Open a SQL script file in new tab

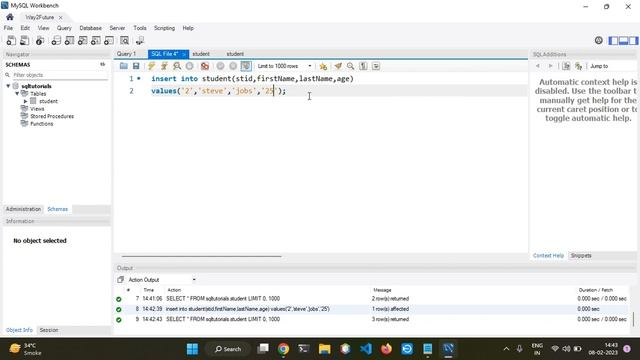(24, 40)
